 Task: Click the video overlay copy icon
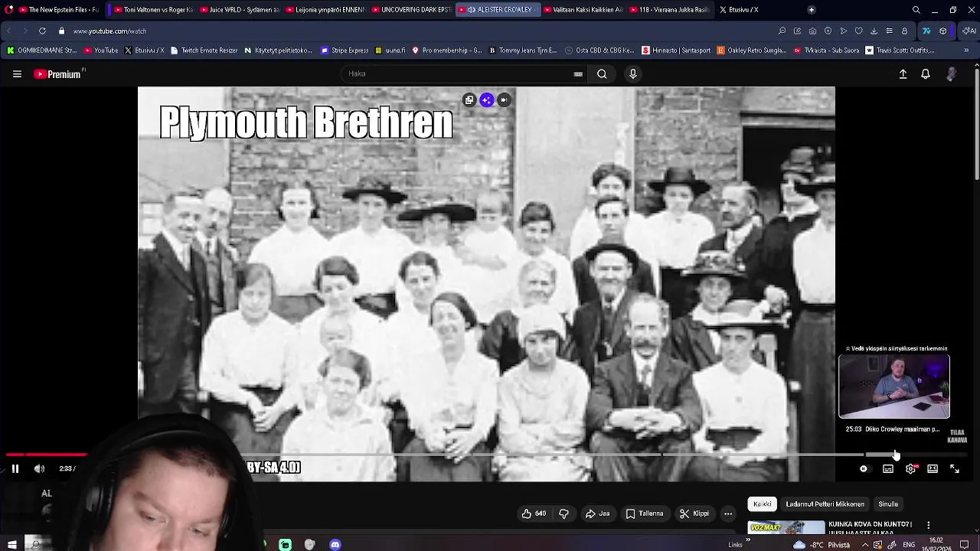[469, 100]
